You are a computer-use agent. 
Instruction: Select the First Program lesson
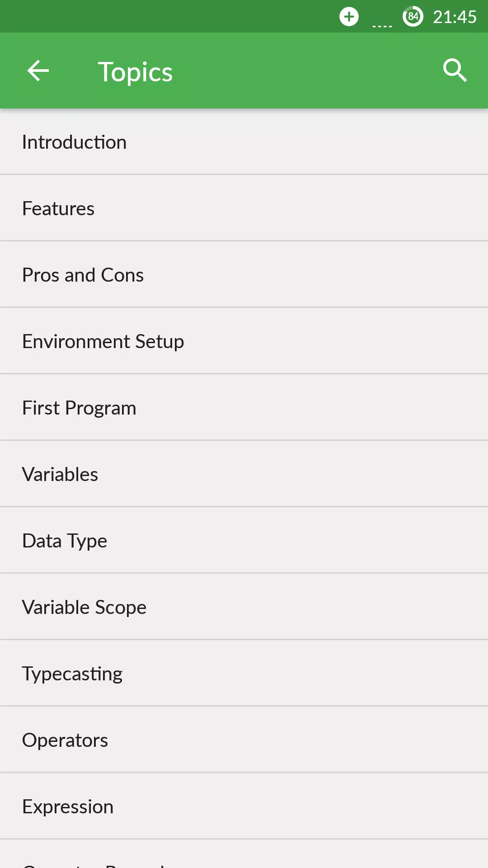click(x=244, y=408)
